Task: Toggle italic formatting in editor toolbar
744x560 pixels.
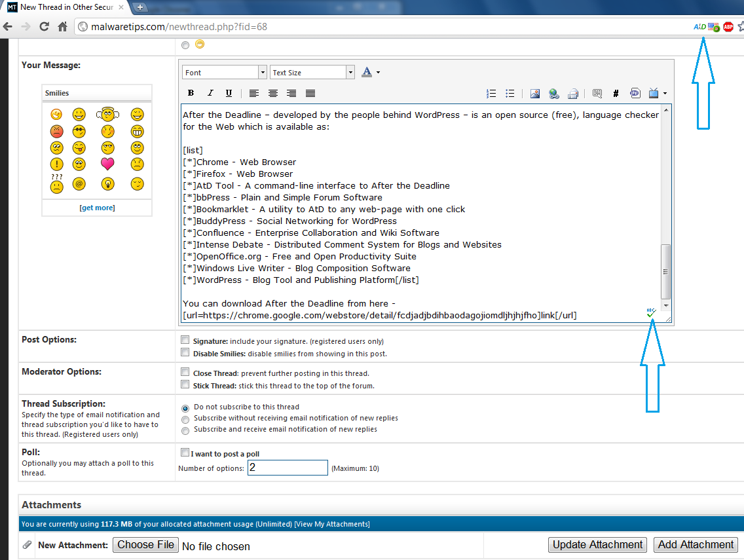Action: [210, 93]
